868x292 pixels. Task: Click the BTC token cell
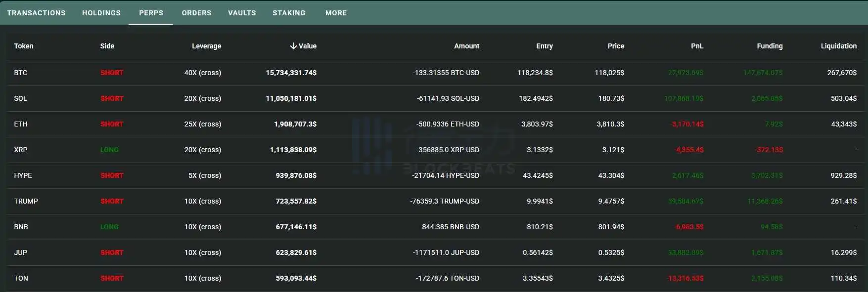(x=21, y=73)
